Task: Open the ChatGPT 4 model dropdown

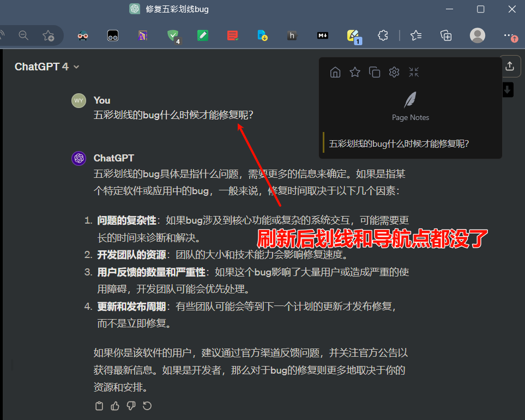Action: pyautogui.click(x=47, y=67)
